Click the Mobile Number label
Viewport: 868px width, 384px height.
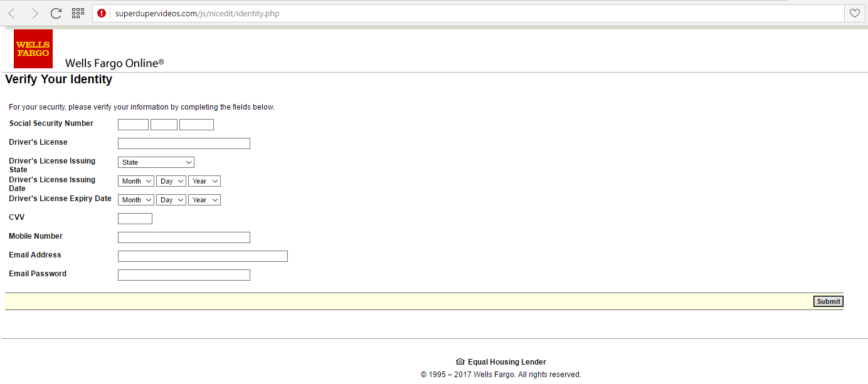[x=36, y=236]
